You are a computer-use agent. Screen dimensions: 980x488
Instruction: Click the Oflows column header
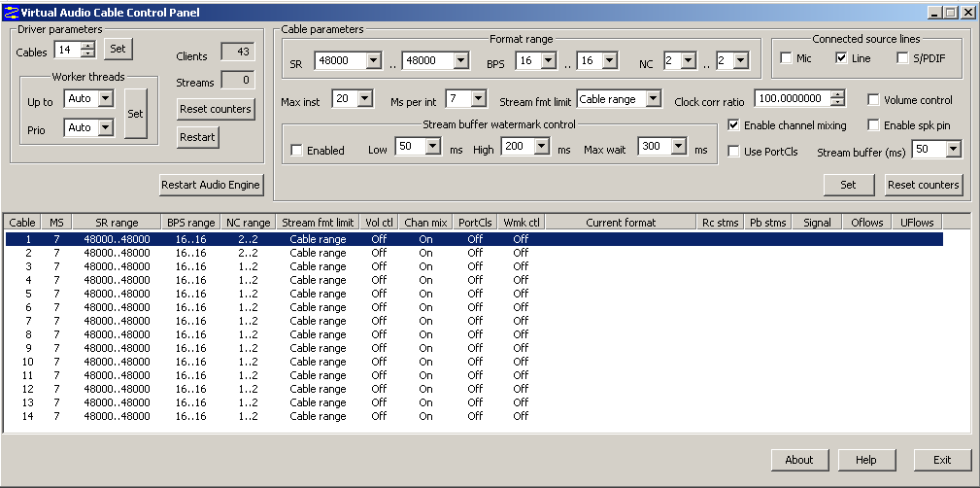pos(867,222)
